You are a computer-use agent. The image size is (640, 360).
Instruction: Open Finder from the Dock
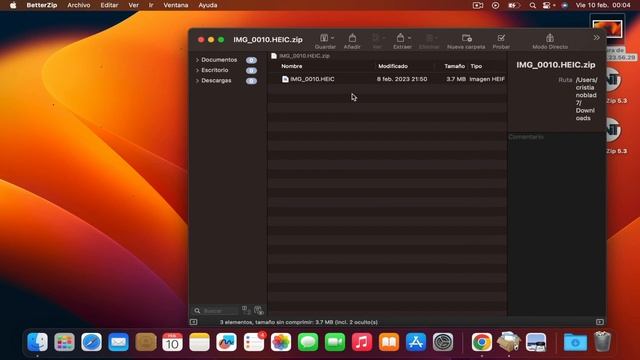click(x=37, y=342)
